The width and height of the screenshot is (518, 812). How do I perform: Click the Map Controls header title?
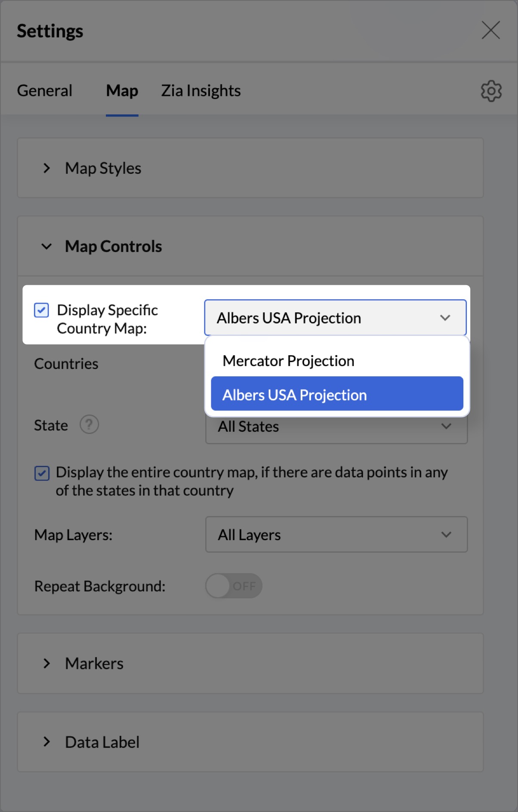[x=113, y=246]
